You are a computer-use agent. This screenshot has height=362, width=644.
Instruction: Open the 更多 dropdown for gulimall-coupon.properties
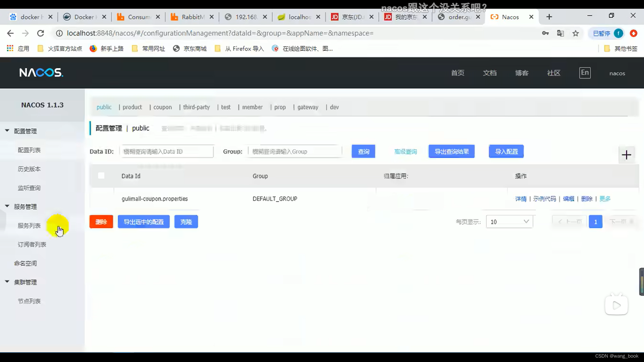(605, 199)
